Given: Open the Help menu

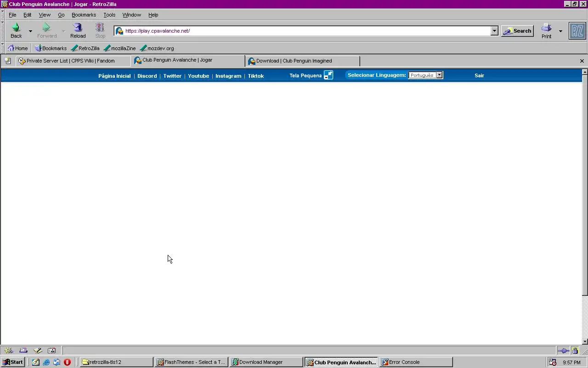Looking at the screenshot, I should coord(153,15).
